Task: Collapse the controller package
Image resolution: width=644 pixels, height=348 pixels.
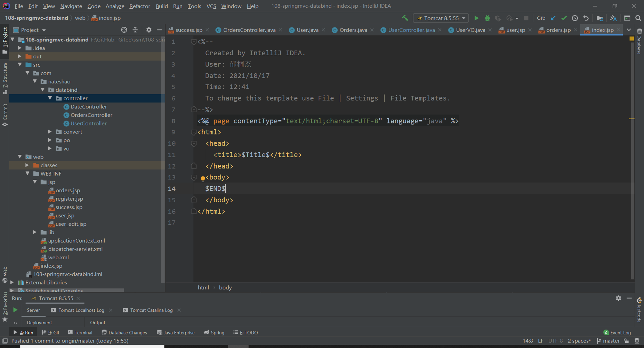Action: (x=50, y=98)
